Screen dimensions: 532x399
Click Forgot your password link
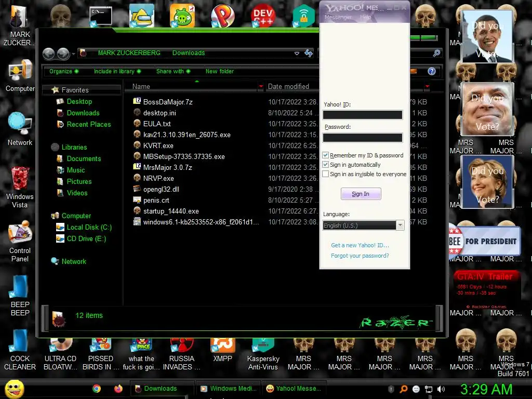(x=360, y=256)
